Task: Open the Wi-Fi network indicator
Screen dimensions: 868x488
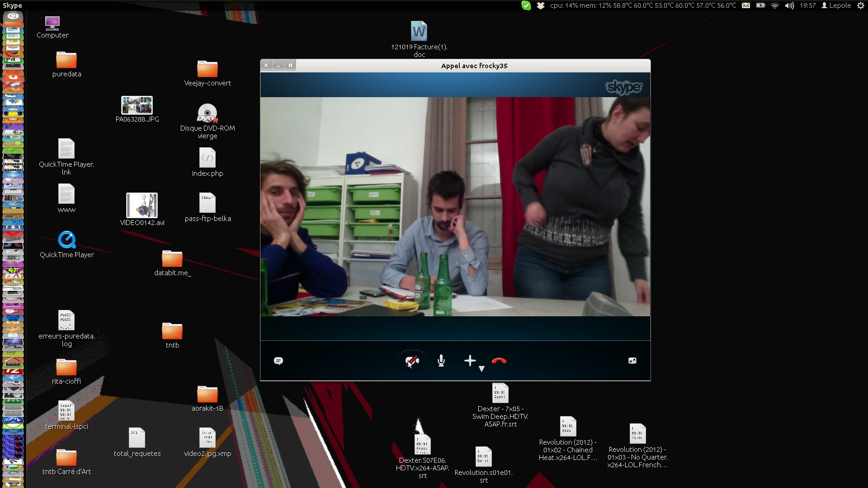Action: [x=775, y=5]
